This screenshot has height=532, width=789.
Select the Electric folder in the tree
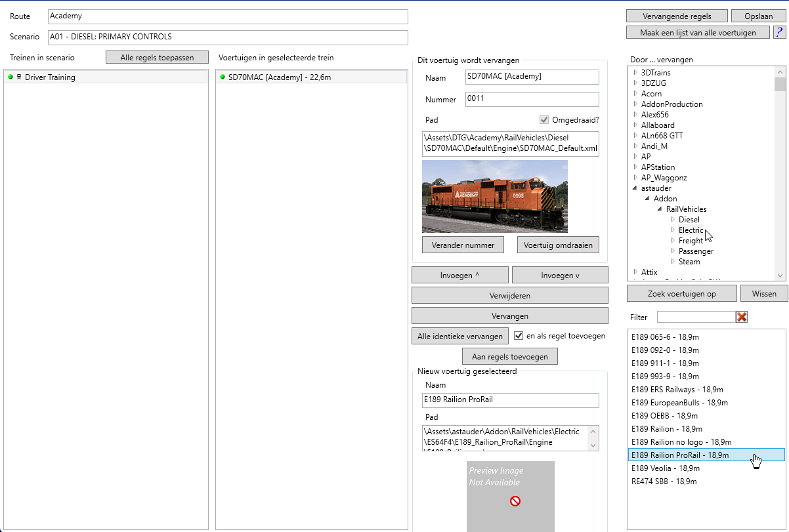pos(690,230)
